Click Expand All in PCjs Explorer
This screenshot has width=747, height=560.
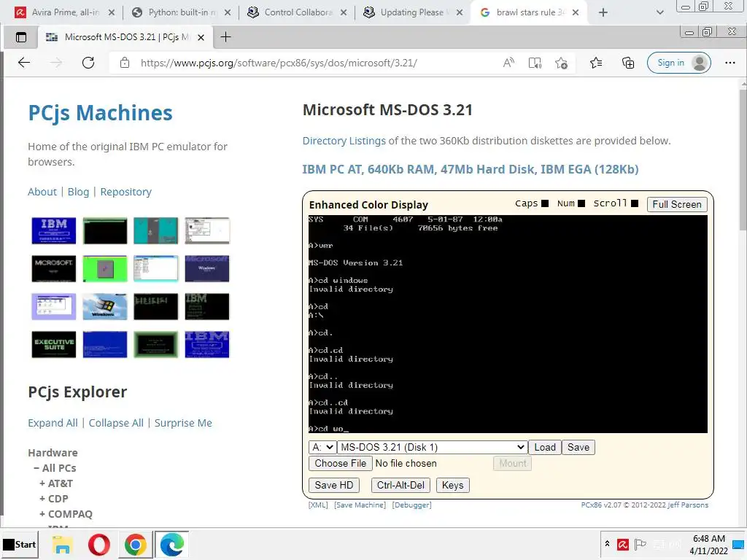pos(53,423)
